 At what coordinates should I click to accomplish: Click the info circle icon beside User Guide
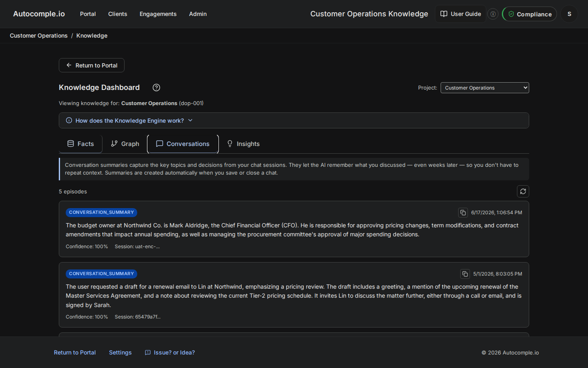click(493, 14)
